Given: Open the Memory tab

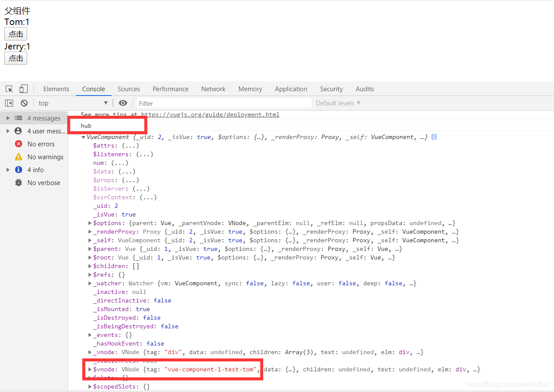Looking at the screenshot, I should [250, 89].
